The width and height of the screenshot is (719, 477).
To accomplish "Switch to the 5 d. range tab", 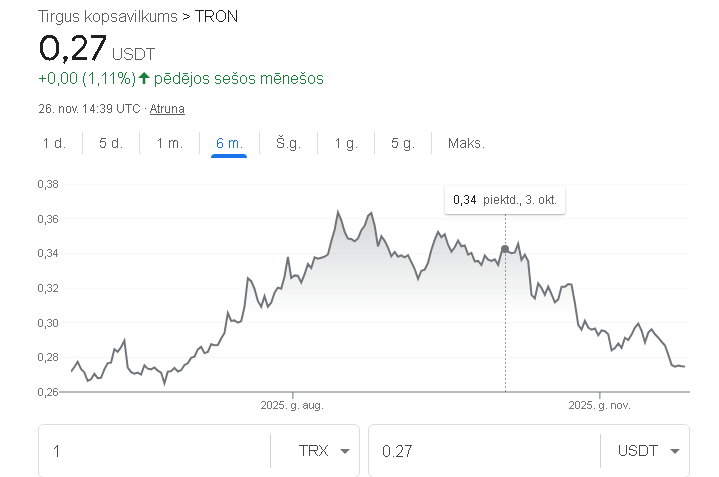I will (x=111, y=143).
